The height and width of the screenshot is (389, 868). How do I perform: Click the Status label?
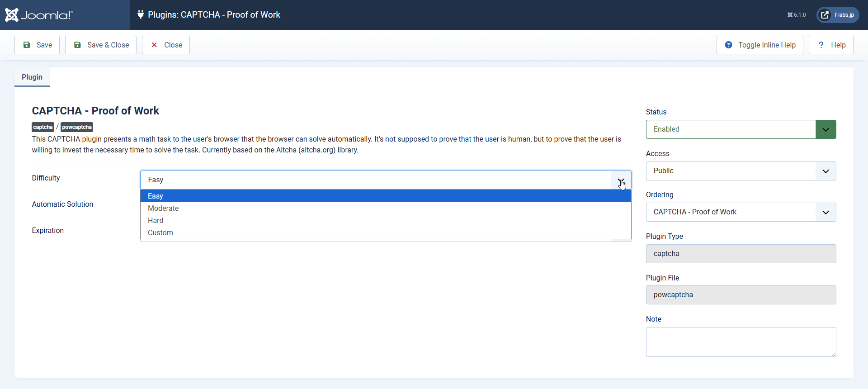[656, 112]
